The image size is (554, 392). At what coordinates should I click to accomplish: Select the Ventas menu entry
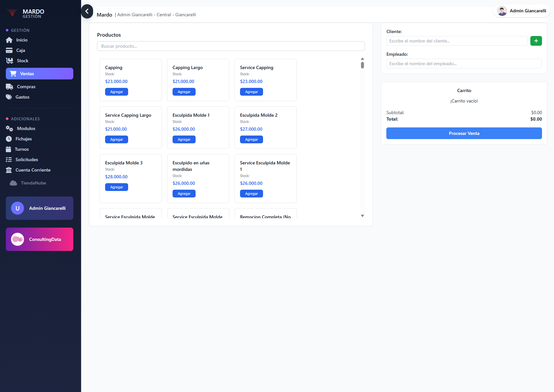[x=40, y=74]
